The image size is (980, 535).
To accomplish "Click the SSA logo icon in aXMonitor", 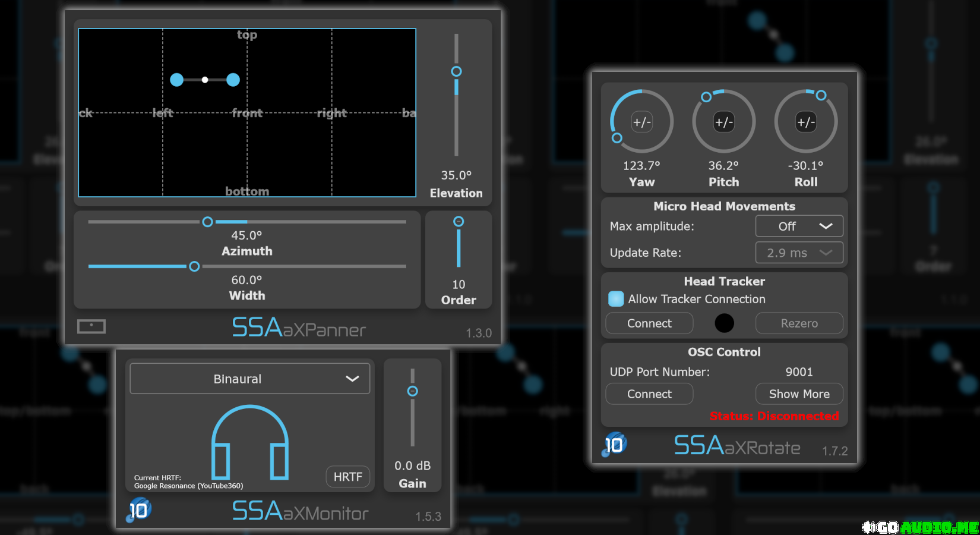I will click(139, 510).
